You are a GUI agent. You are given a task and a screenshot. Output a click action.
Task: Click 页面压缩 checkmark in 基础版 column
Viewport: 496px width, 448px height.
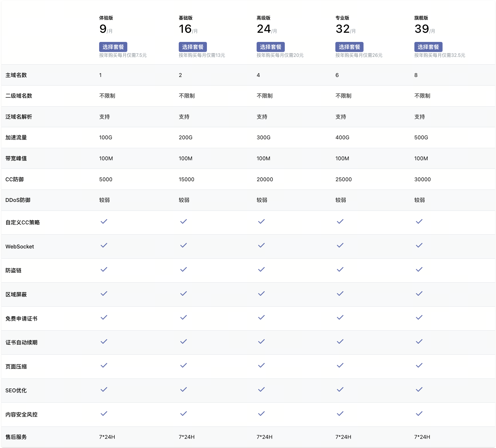pyautogui.click(x=183, y=365)
